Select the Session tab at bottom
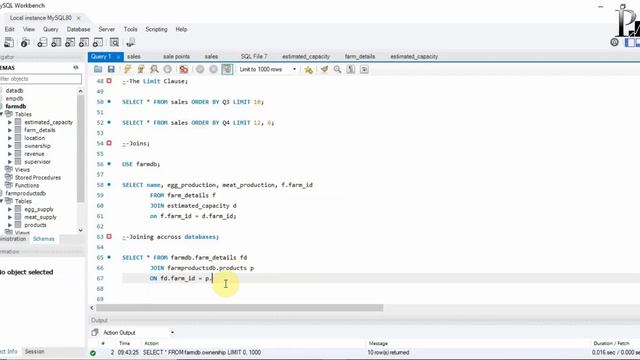The image size is (640, 360). pos(34,351)
